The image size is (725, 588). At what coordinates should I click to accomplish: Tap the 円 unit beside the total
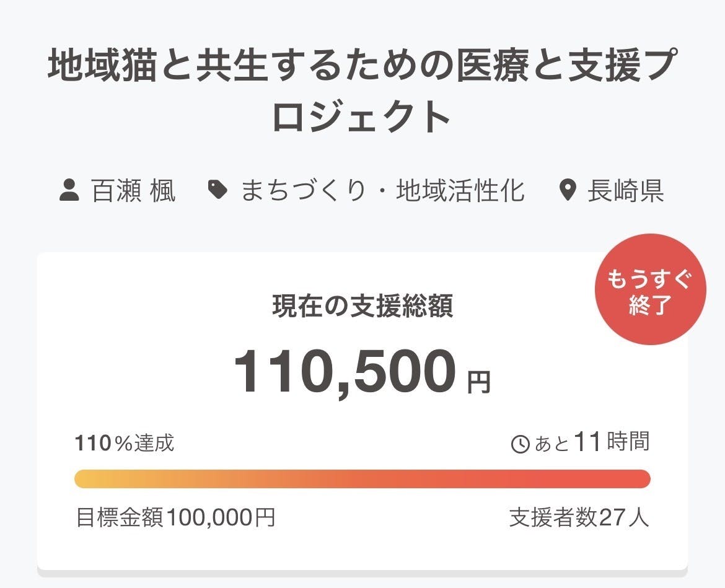[x=478, y=382]
